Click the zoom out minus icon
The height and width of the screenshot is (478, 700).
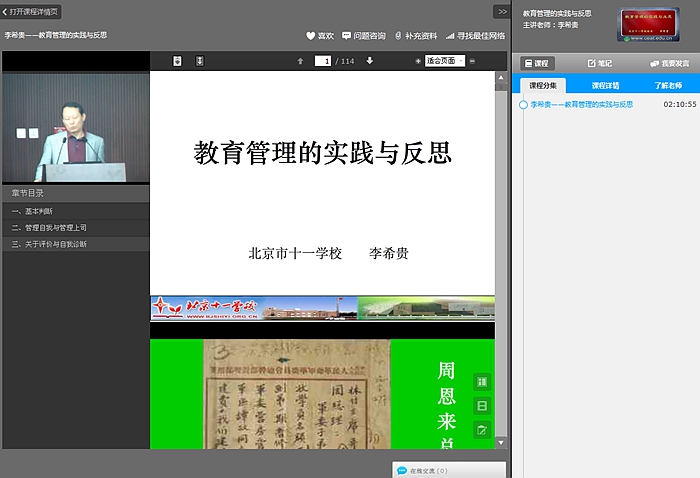coord(472,61)
